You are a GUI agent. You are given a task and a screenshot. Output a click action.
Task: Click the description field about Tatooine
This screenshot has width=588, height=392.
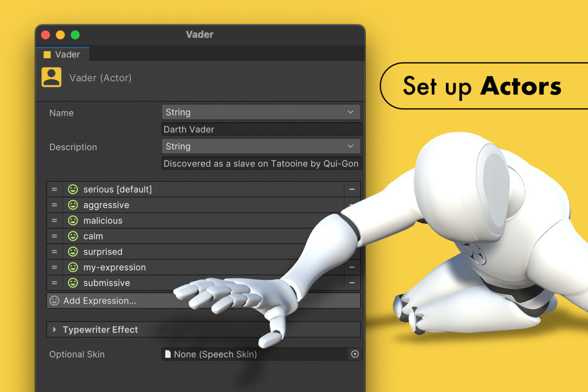point(262,164)
